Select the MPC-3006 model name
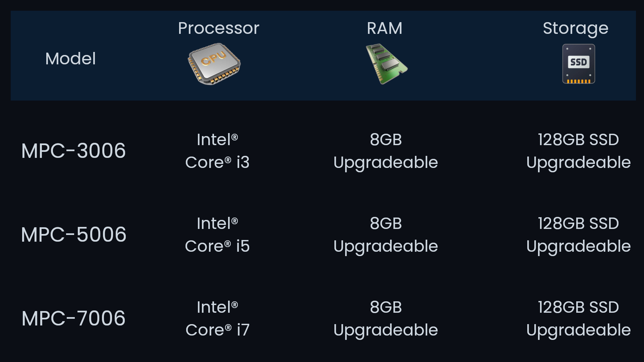The image size is (644, 362). pyautogui.click(x=73, y=151)
